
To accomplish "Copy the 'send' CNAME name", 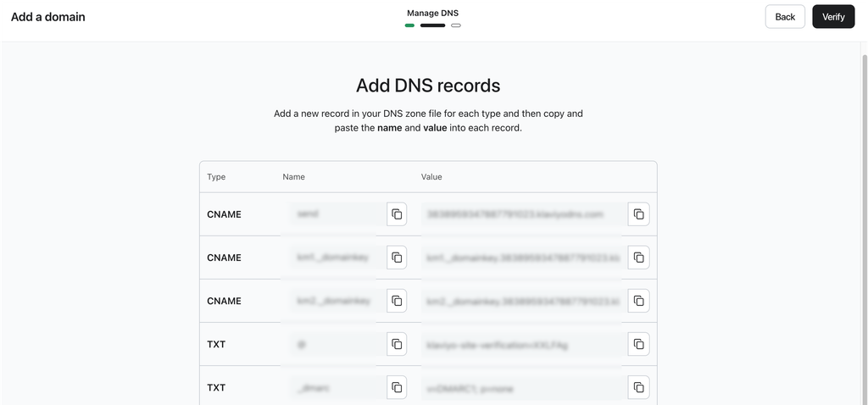I will [x=397, y=214].
